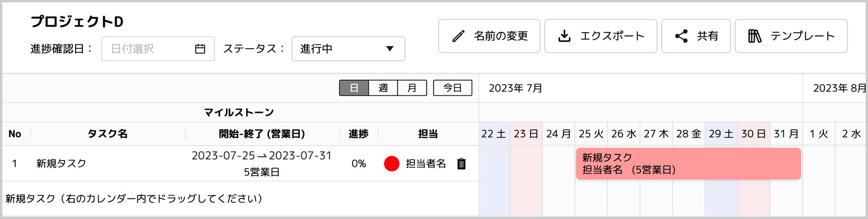
Task: Click the 新規タスク name in row 1
Action: pos(61,163)
